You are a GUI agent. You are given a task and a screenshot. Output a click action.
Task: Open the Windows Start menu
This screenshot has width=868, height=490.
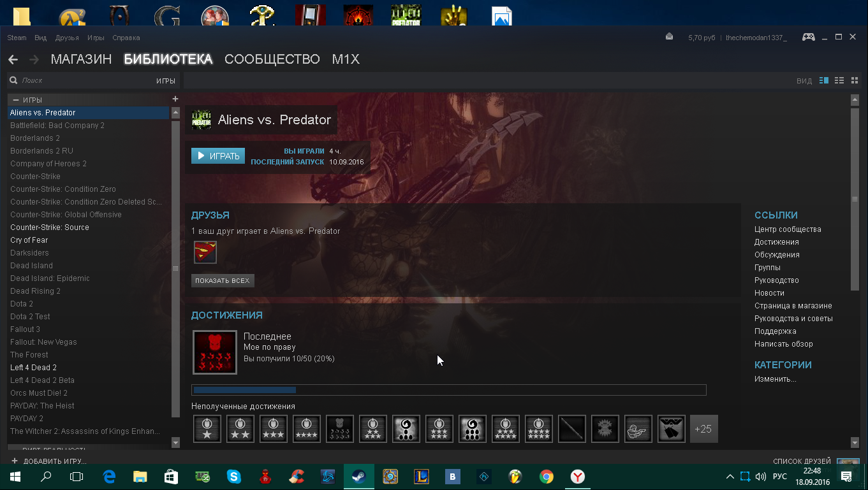tap(15, 476)
